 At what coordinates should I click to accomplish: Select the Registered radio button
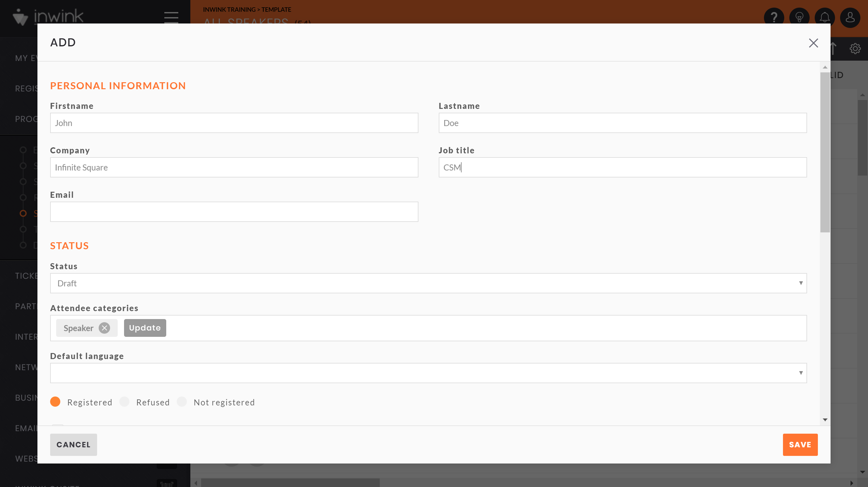tap(55, 401)
